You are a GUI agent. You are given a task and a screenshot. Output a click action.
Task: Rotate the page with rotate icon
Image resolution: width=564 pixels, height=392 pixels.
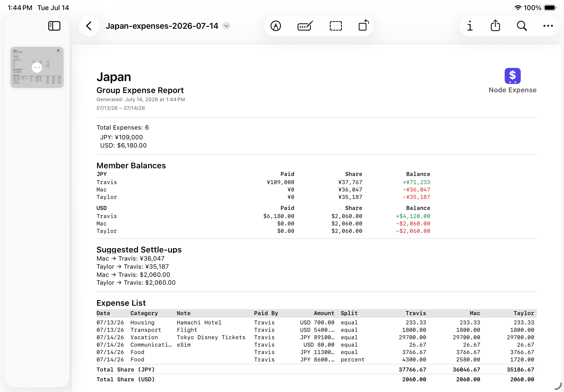(x=364, y=25)
